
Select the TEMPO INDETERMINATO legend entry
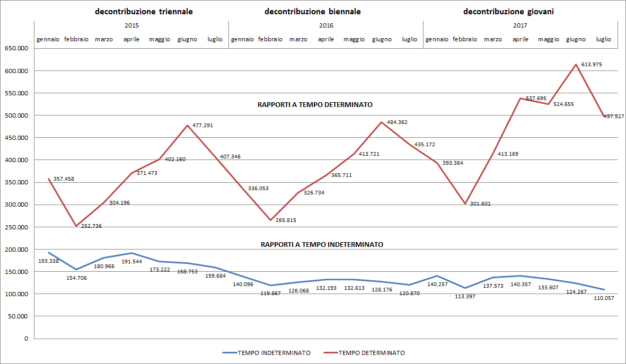pyautogui.click(x=274, y=352)
